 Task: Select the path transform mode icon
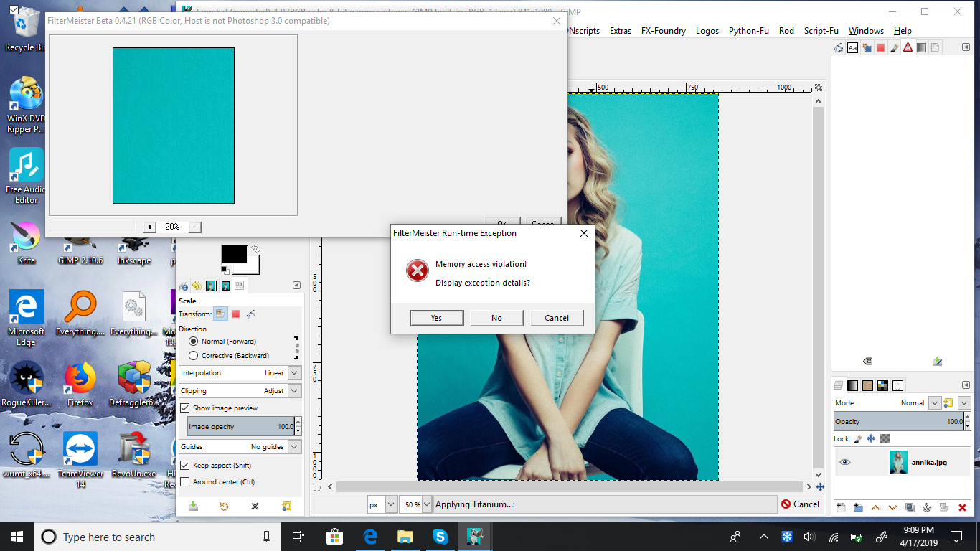pos(251,314)
